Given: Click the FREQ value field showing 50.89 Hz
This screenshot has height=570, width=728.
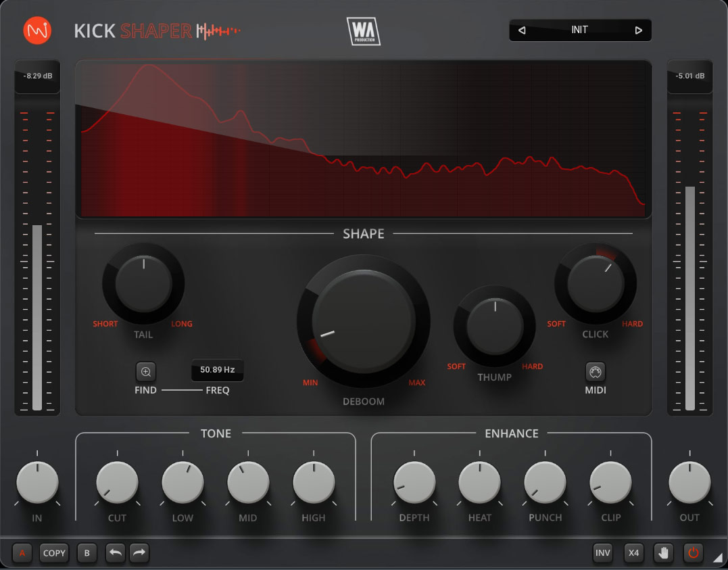Looking at the screenshot, I should pos(216,371).
